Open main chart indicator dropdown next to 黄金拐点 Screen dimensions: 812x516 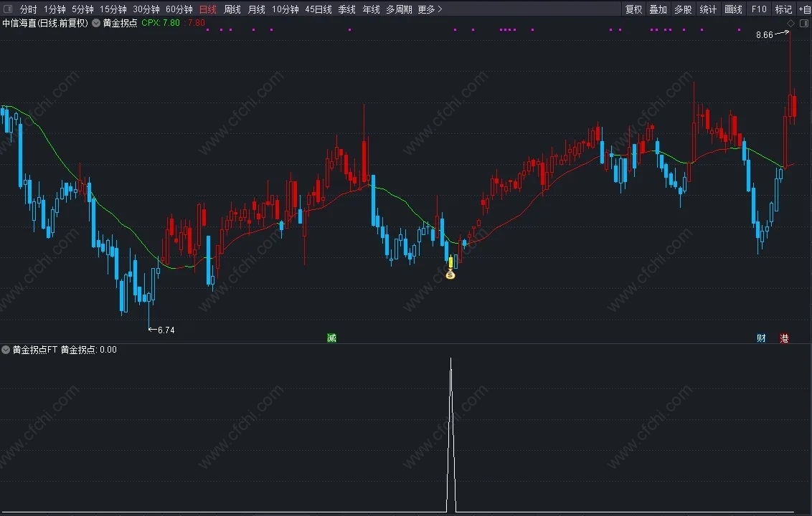[x=96, y=23]
